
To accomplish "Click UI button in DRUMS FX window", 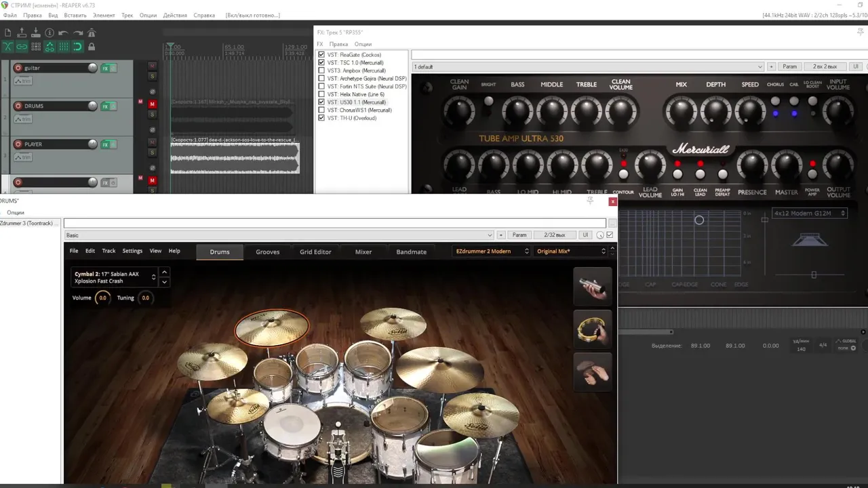I will [585, 235].
